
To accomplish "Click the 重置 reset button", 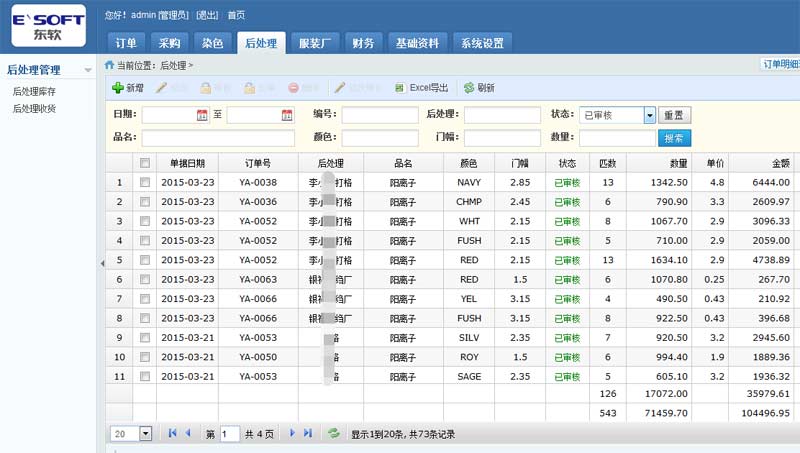I will coord(674,115).
